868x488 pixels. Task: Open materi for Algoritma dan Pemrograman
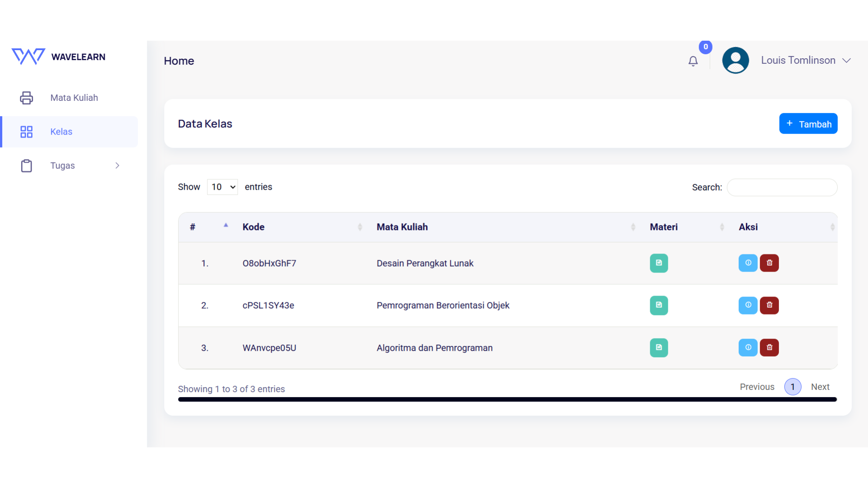pyautogui.click(x=659, y=348)
